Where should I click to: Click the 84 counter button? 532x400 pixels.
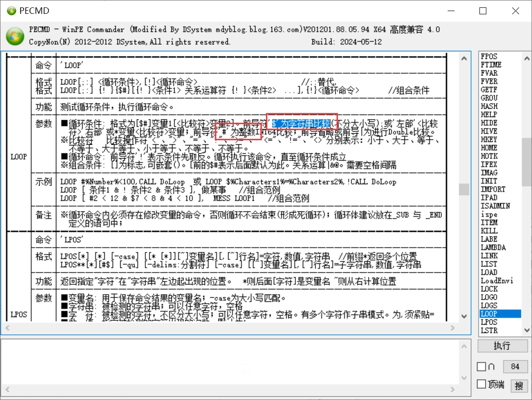[x=515, y=366]
